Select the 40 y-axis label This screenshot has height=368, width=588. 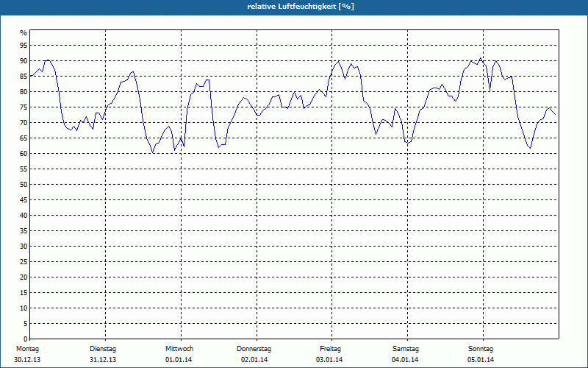click(x=24, y=216)
